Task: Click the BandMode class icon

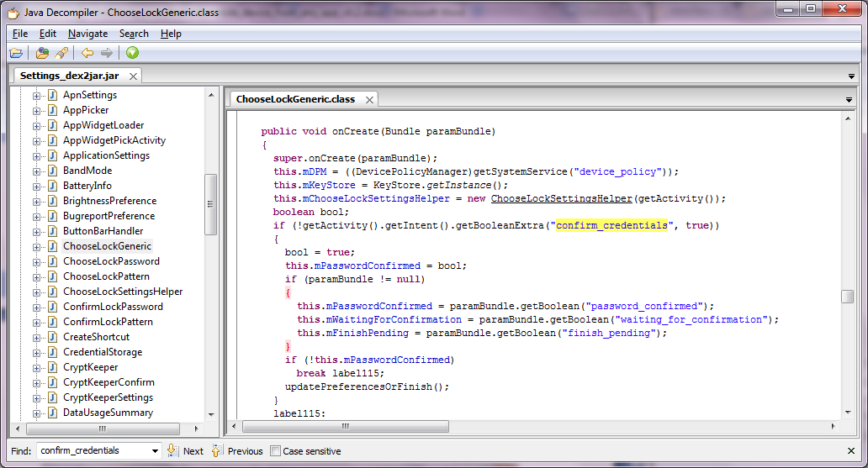Action: coord(53,171)
